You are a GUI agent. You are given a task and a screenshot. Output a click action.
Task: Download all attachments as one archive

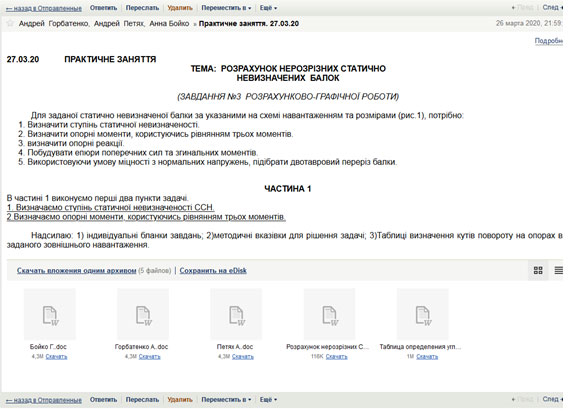76,271
